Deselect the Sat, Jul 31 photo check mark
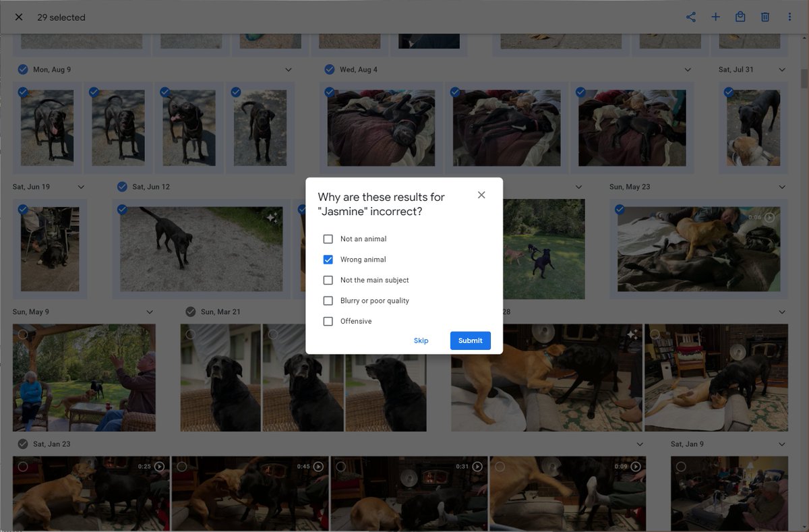The height and width of the screenshot is (532, 809). 729,92
